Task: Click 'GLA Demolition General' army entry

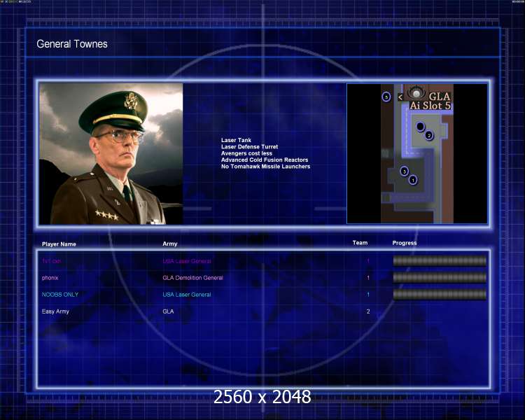Action: pos(193,278)
